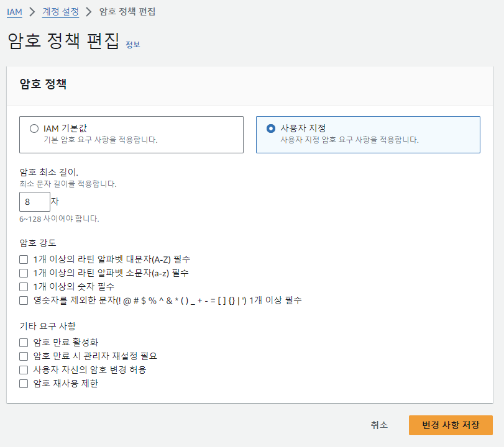Click 변경 사항 저장 button
This screenshot has height=447, width=504.
451,425
